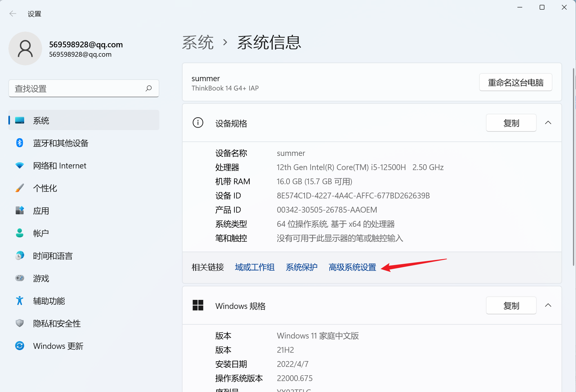576x392 pixels.
Task: Open 网络和 Internet settings
Action: (84, 166)
